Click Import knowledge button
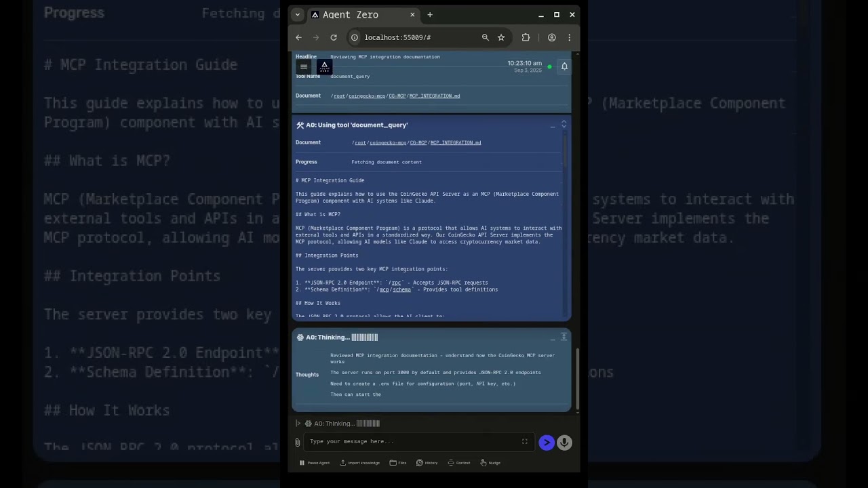This screenshot has width=868, height=488. click(x=359, y=463)
